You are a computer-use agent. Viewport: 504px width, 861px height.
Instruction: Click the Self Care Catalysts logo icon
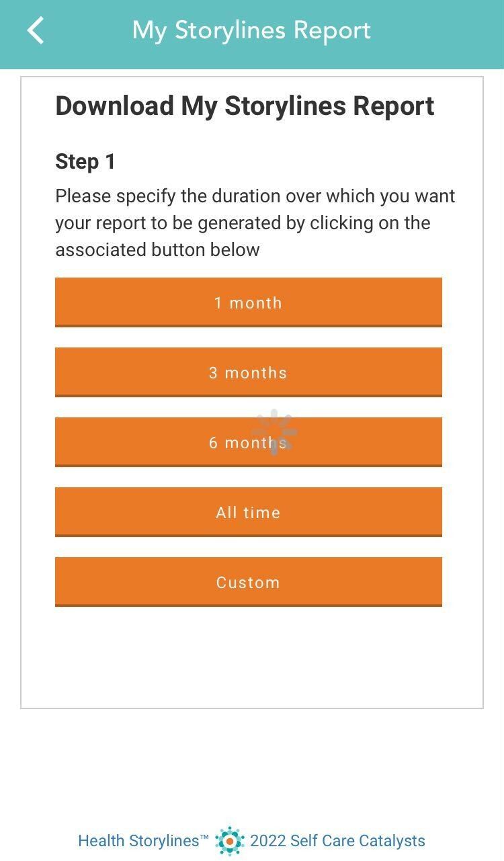pos(230,841)
